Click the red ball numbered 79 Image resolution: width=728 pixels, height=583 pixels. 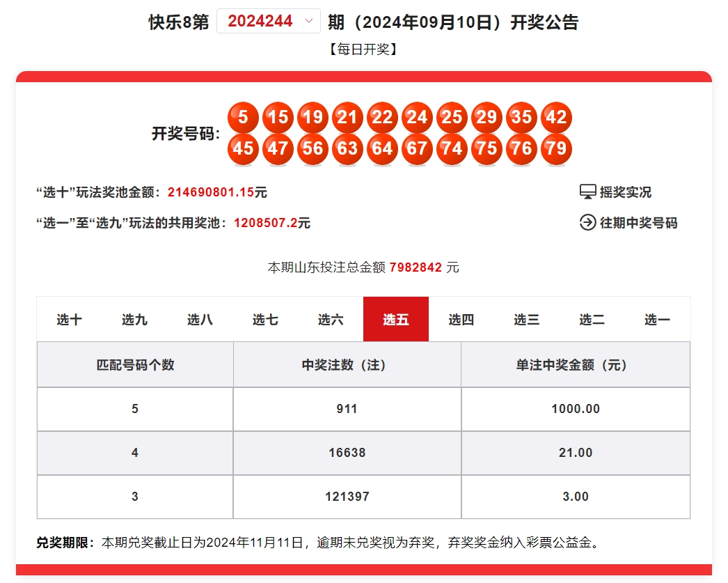556,148
